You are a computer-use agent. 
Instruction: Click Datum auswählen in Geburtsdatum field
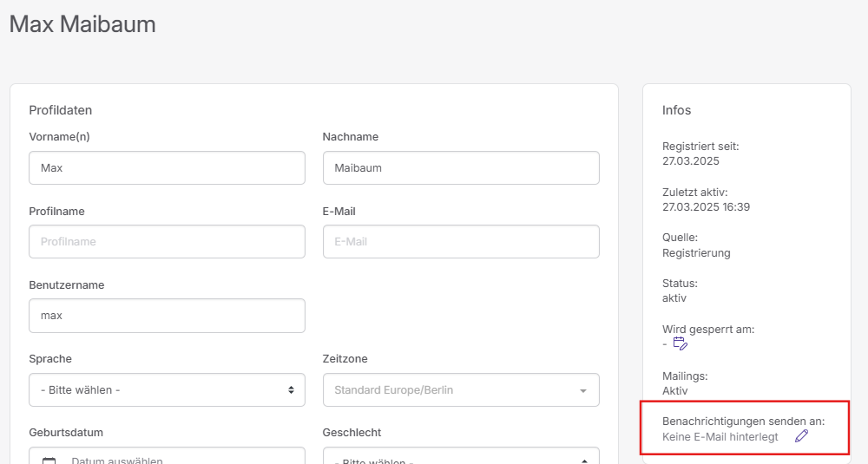pyautogui.click(x=117, y=461)
